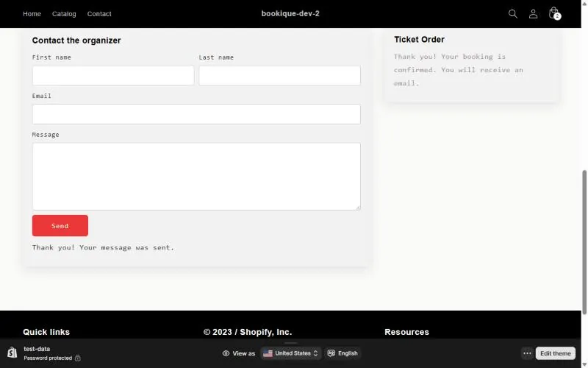
Task: Click the red Send button
Action: (60, 226)
